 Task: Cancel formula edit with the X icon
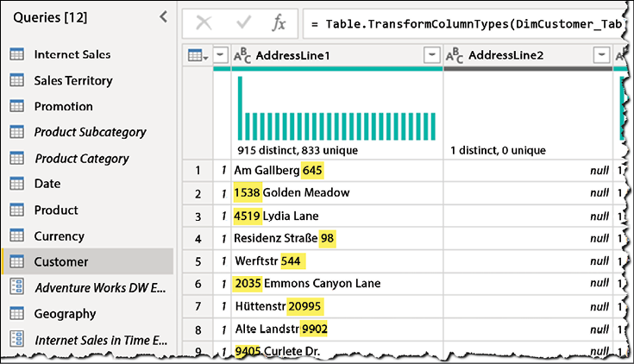(x=204, y=23)
